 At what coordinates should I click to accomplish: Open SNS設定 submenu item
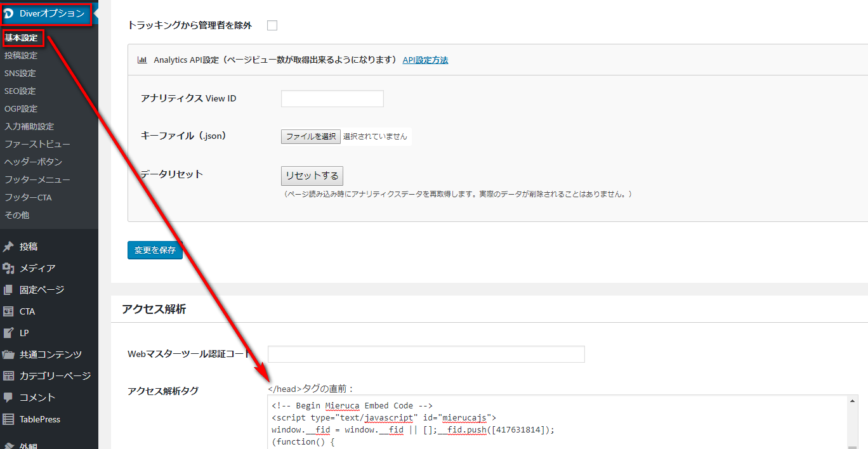pos(20,74)
